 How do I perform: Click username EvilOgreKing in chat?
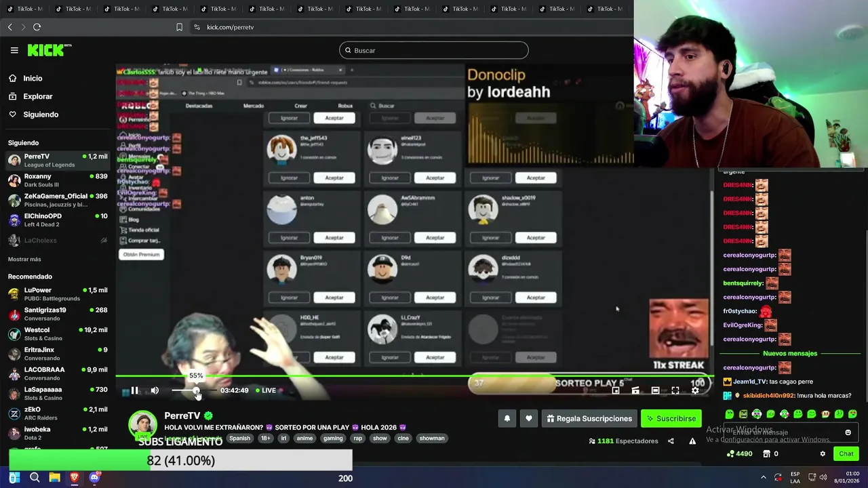(743, 325)
